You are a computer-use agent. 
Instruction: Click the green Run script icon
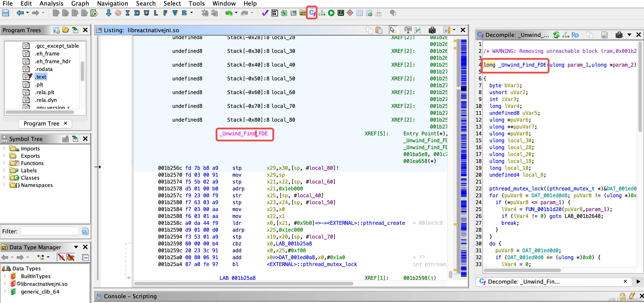331,13
